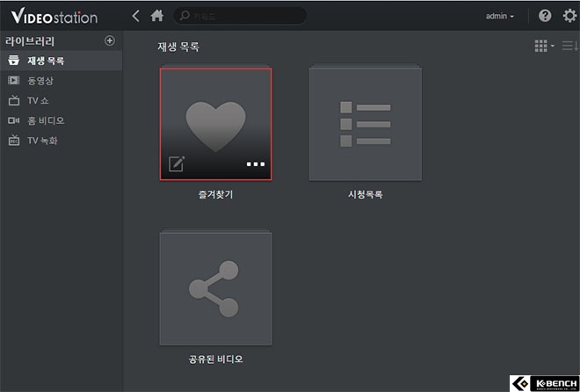
Task: Open the 공유된 비디오 playlist thumbnail
Action: point(215,289)
